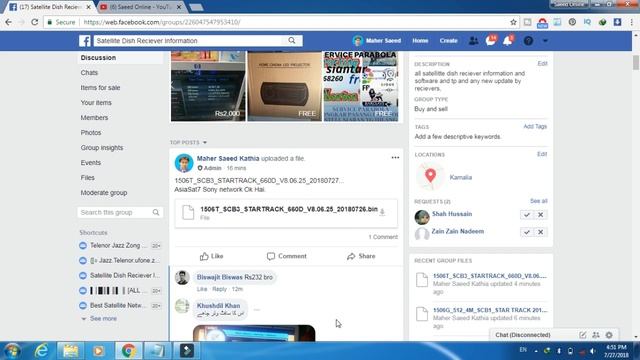The width and height of the screenshot is (640, 360).
Task: Open the projector box FREE item thumbnail
Action: click(x=284, y=86)
